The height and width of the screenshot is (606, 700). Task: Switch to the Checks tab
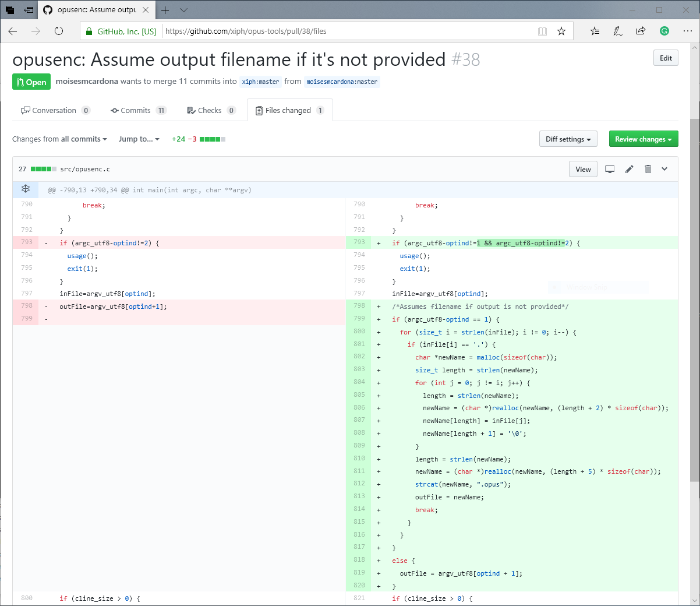pos(211,110)
